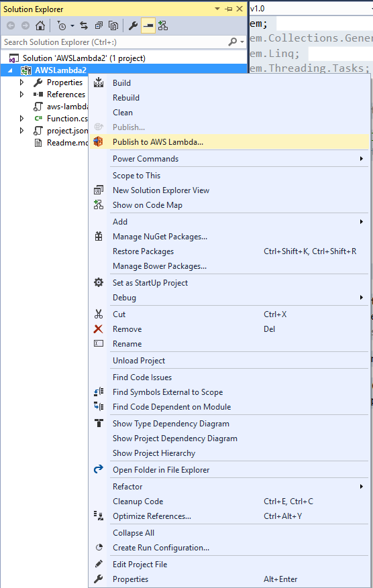Click the Home icon in Solution Explorer toolbar
This screenshot has height=588, width=373.
(x=40, y=25)
